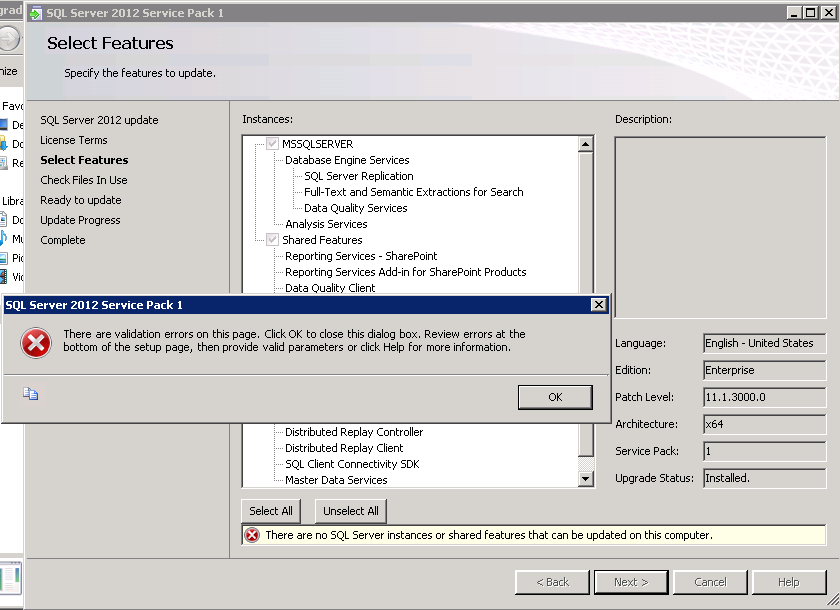Viewport: 840px width, 610px height.
Task: Click the Unselect All button
Action: [x=350, y=511]
